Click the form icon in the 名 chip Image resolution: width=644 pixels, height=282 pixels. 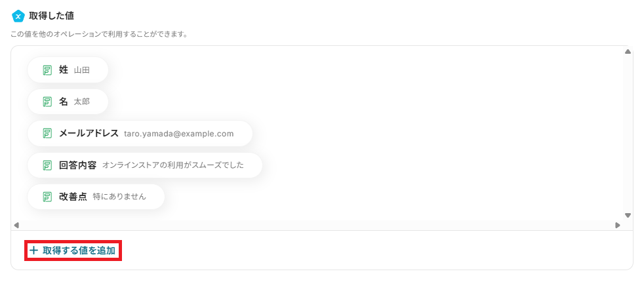(x=47, y=102)
